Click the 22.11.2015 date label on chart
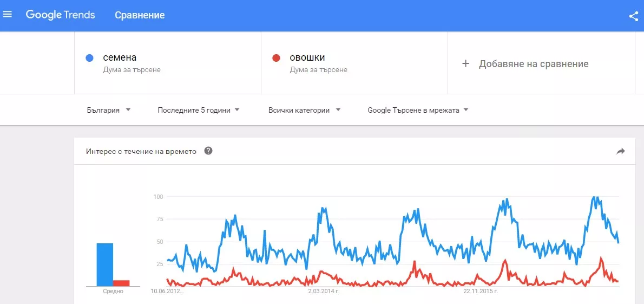This screenshot has height=304, width=644. point(481,291)
